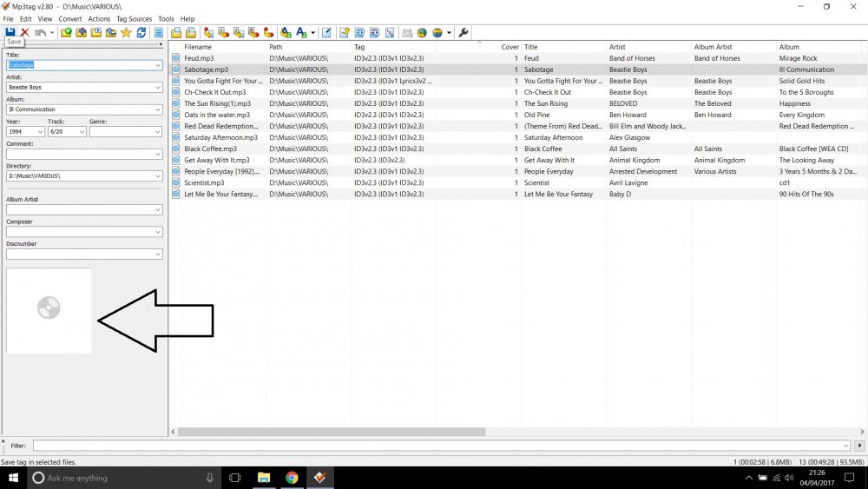Click the album cell Mirage Rock
This screenshot has width=868, height=489.
(x=798, y=58)
